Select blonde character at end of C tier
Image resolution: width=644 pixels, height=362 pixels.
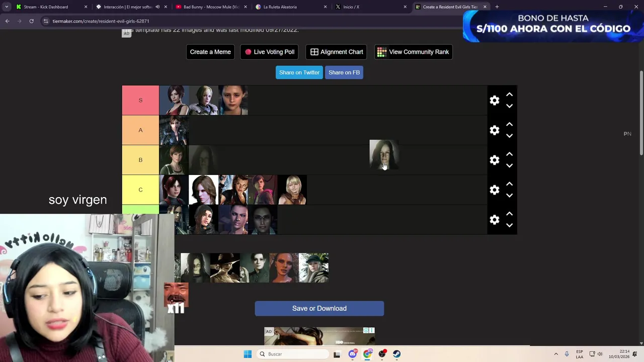click(x=293, y=190)
